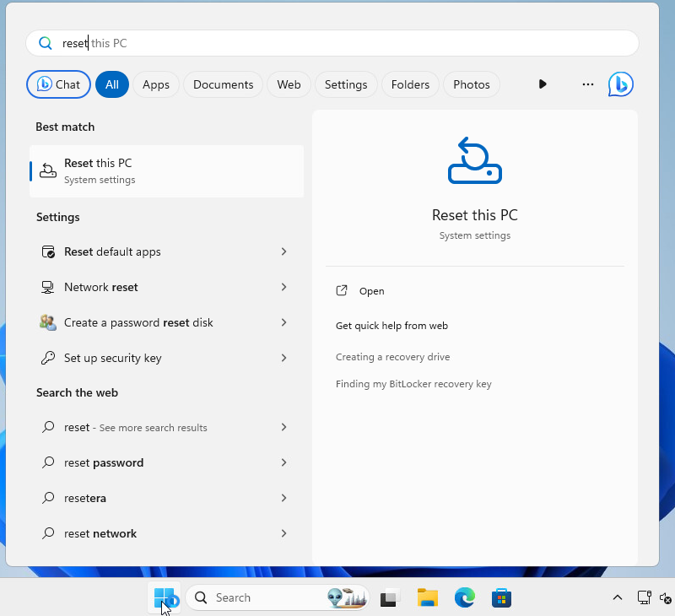Viewport: 675px width, 616px height.
Task: Switch to the Chat tab
Action: pyautogui.click(x=58, y=84)
